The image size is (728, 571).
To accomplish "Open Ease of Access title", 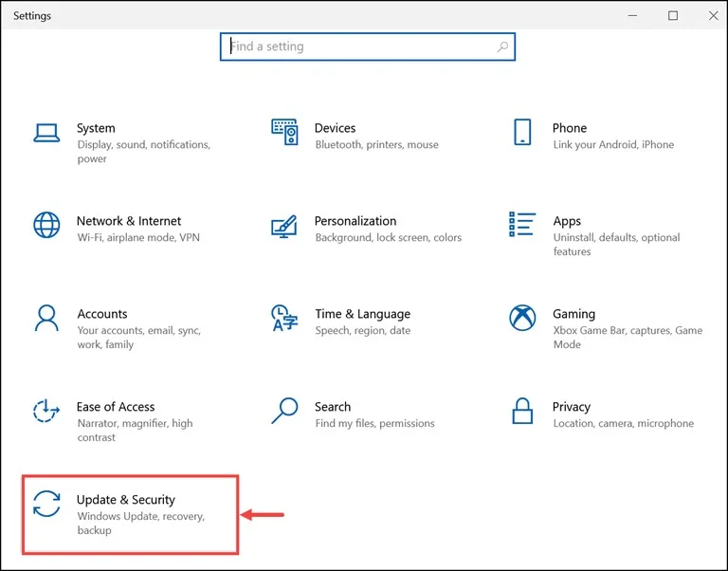I will click(x=116, y=407).
